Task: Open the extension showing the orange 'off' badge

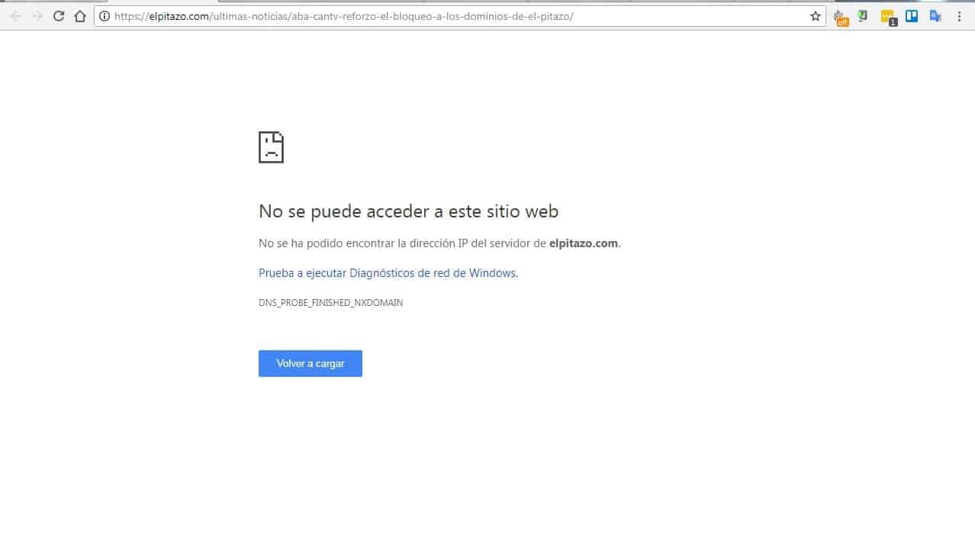Action: tap(841, 17)
